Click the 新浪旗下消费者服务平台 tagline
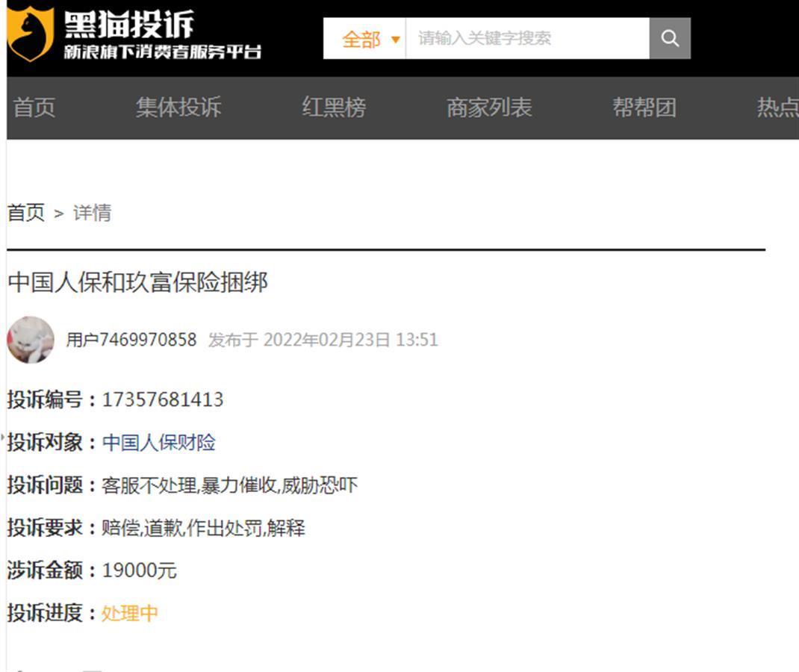The width and height of the screenshot is (799, 672). coord(163,52)
